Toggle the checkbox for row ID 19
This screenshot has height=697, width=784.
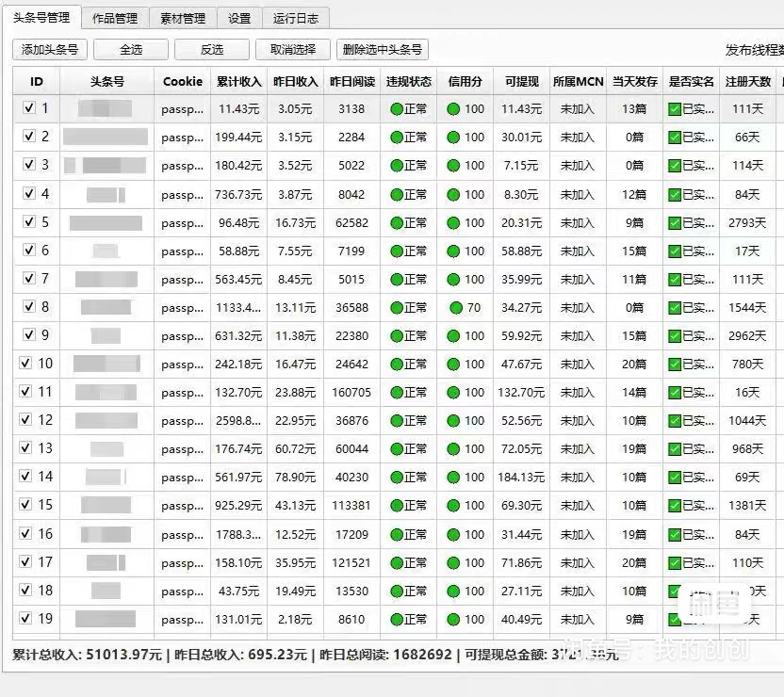pos(25,618)
